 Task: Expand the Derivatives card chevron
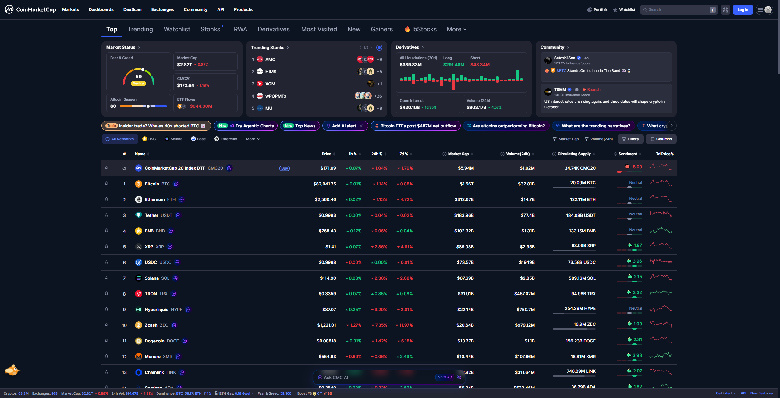(x=423, y=48)
